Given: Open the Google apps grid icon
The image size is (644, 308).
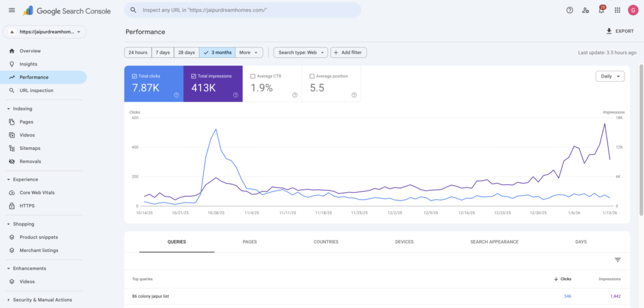Looking at the screenshot, I should click(617, 10).
